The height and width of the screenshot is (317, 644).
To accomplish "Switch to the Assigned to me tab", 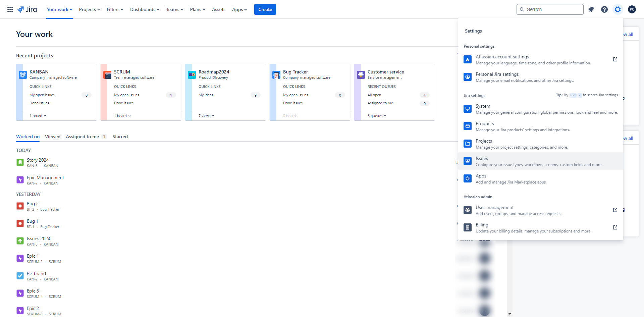I will click(x=86, y=137).
